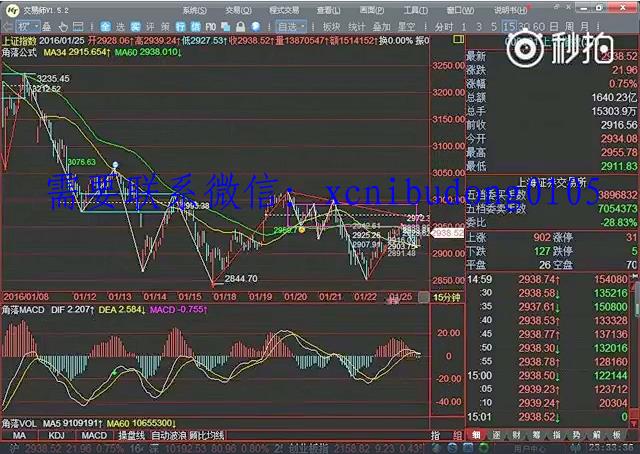Click the blue 情 toolbar icon
Screen dimensions: 640x454
(196, 27)
